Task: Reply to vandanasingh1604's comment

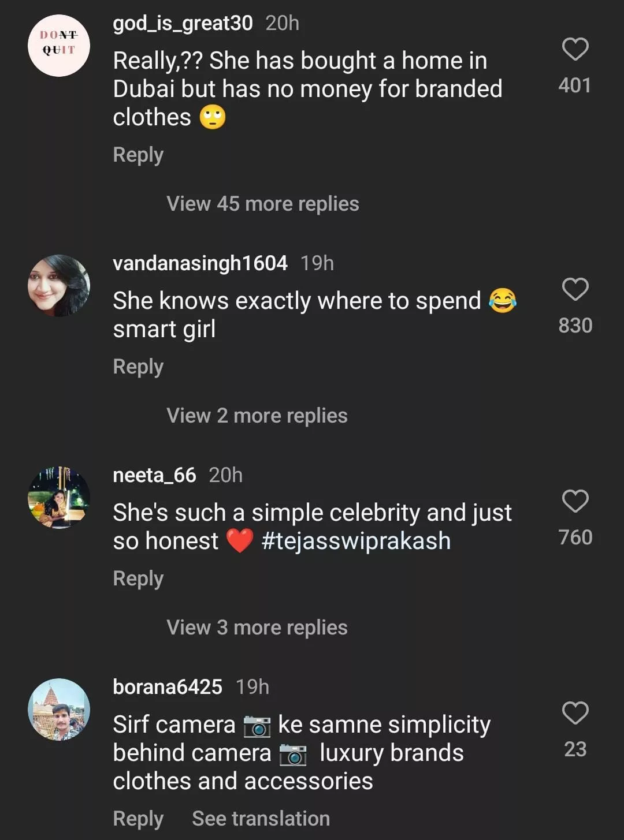Action: tap(138, 367)
